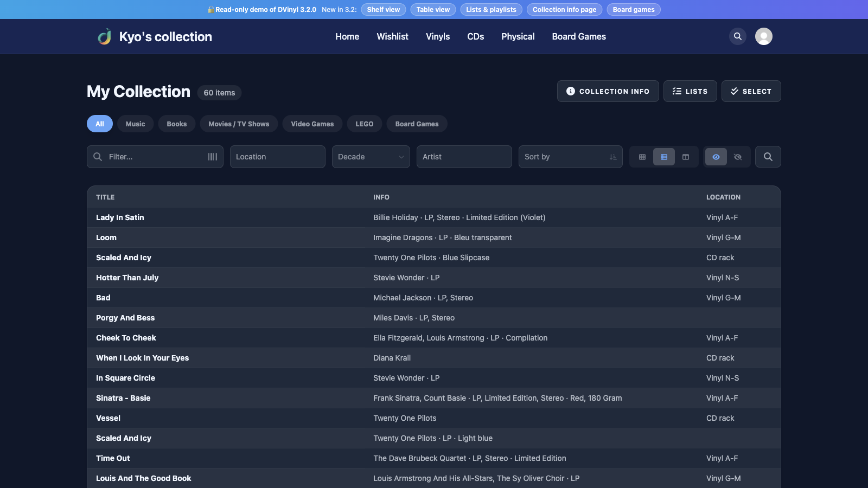Switch to the column split view icon
This screenshot has height=488, width=868.
686,157
